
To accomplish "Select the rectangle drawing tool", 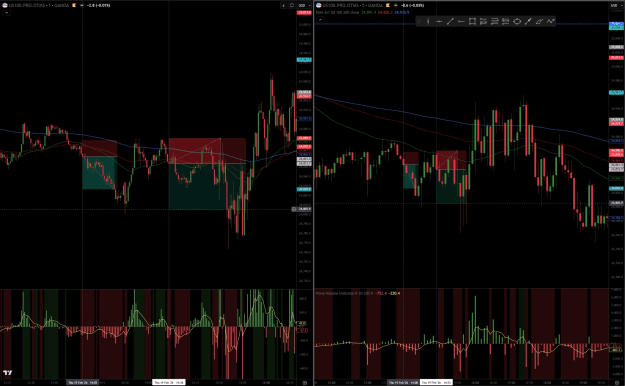I will pos(472,22).
